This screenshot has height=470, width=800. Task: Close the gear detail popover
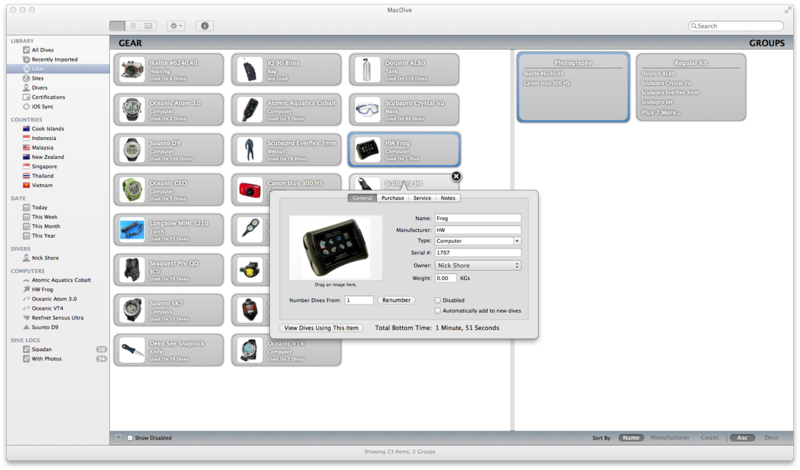point(456,176)
